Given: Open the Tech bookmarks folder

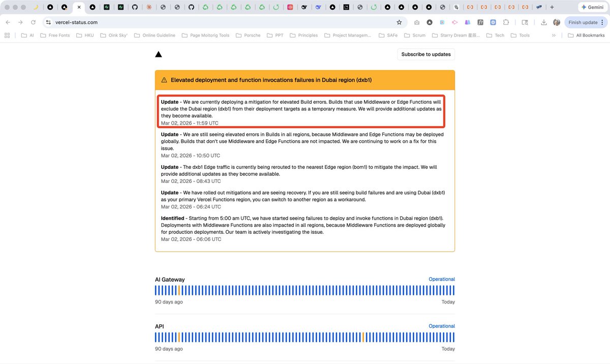Looking at the screenshot, I should click(x=495, y=35).
